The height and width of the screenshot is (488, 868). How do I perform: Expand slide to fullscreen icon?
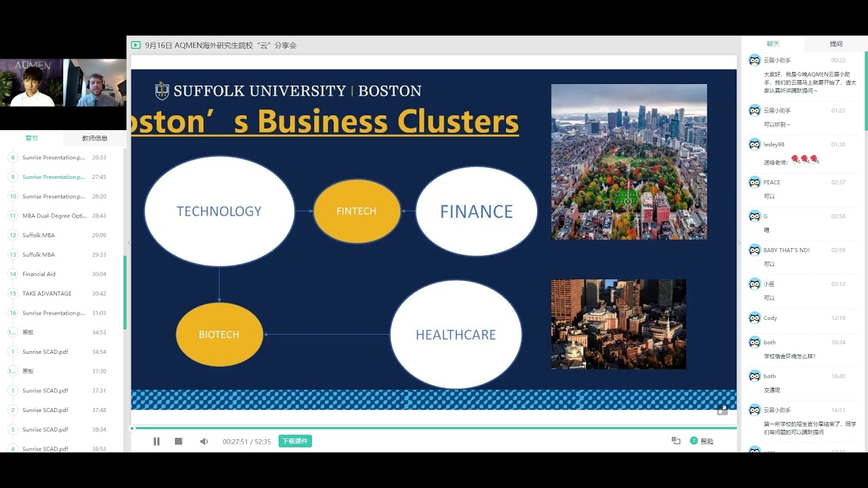click(x=722, y=410)
